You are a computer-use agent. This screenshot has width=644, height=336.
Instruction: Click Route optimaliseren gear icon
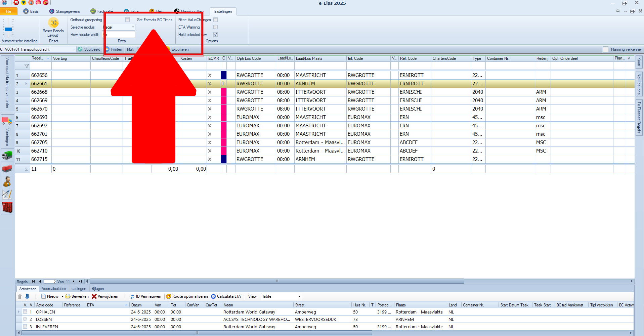pos(169,296)
